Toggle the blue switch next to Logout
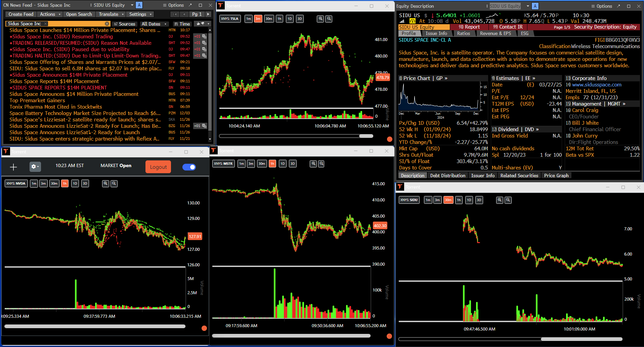Image resolution: width=644 pixels, height=347 pixels. [x=189, y=167]
